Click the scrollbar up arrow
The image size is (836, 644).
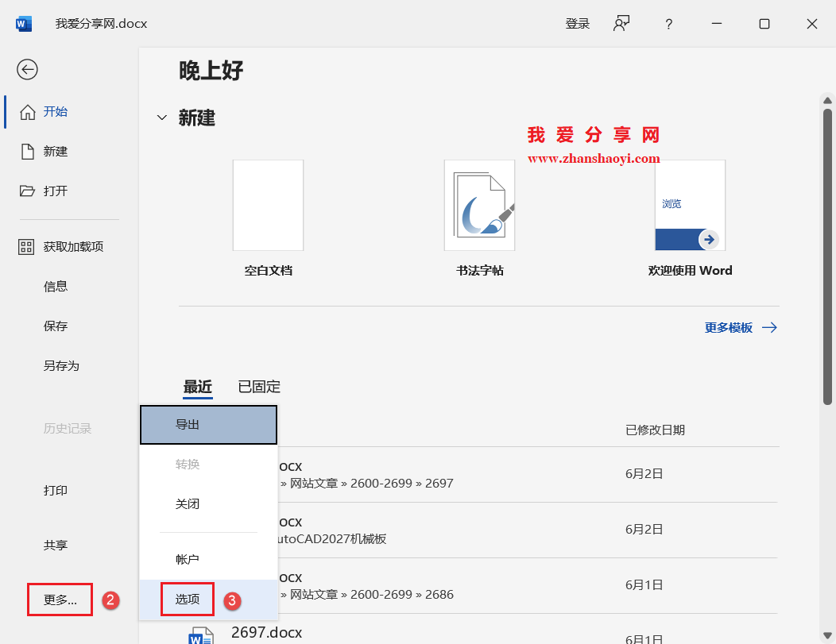[827, 100]
